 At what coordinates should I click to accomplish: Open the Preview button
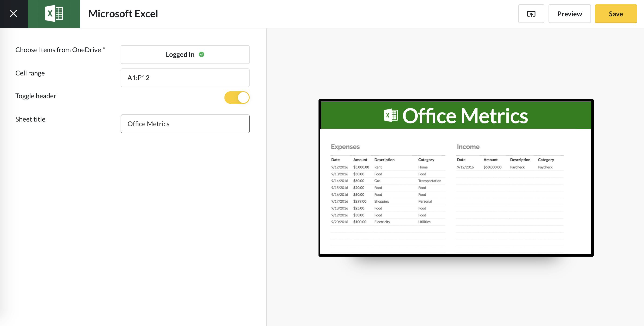pyautogui.click(x=569, y=14)
